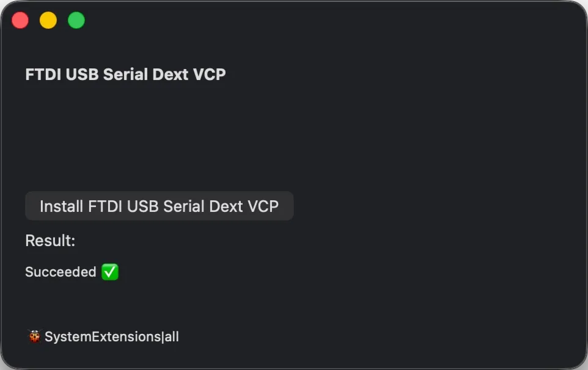Screen dimensions: 588x370
Task: Close the window with the red button
Action: [x=20, y=20]
